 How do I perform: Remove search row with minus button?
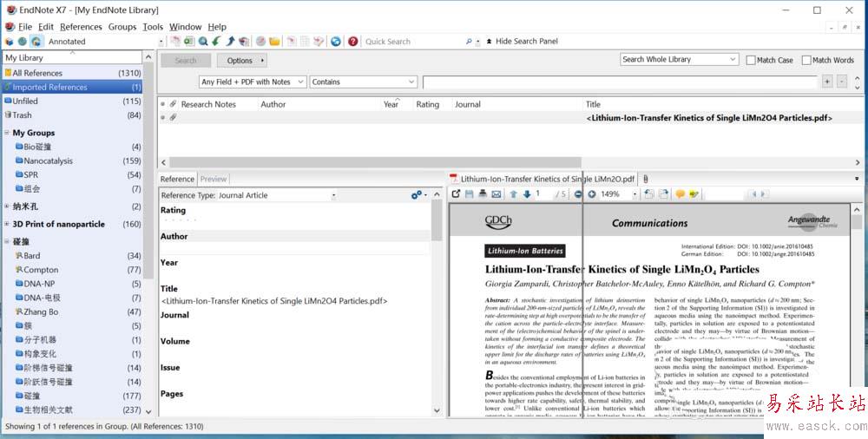pyautogui.click(x=841, y=82)
